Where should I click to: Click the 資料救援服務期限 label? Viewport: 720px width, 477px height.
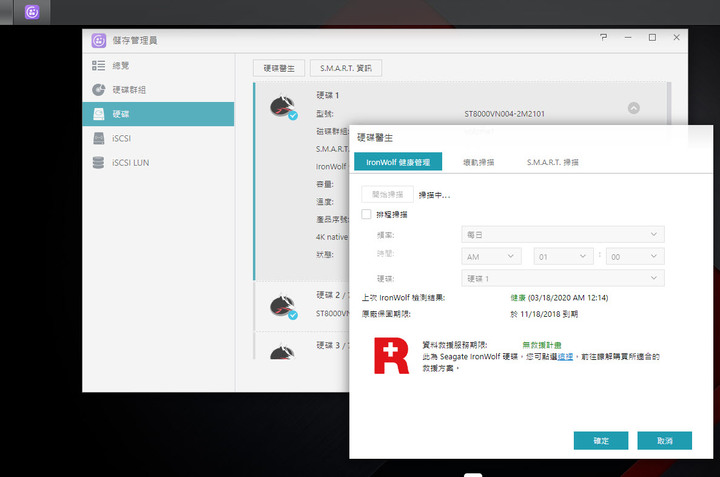pyautogui.click(x=455, y=345)
